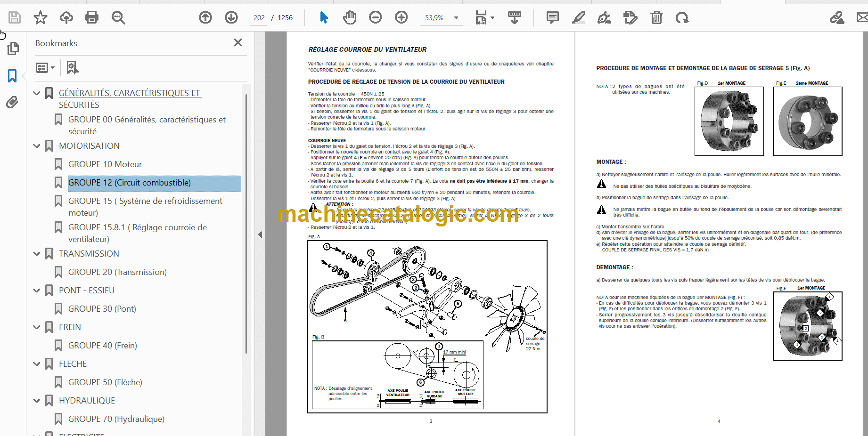The width and height of the screenshot is (868, 436).
Task: Collapse the MOTORISATION bookmark group
Action: (37, 146)
